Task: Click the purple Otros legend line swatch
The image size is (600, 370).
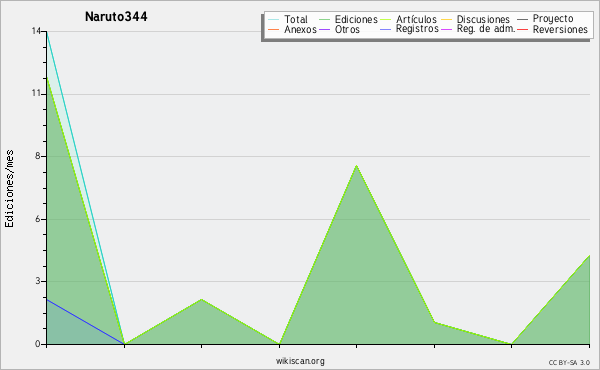Action: pos(324,29)
